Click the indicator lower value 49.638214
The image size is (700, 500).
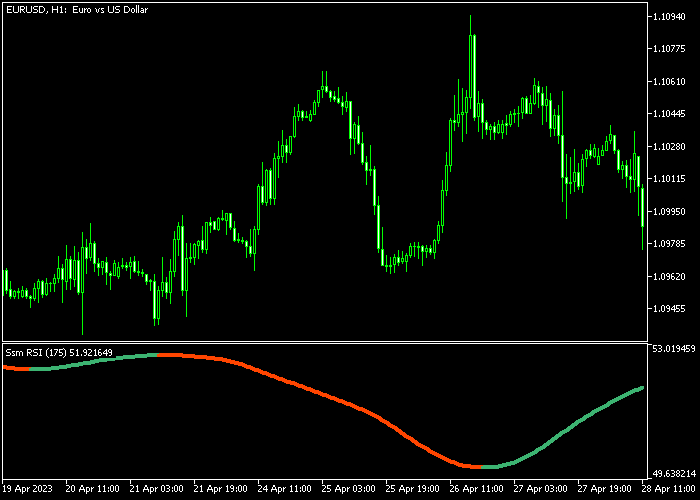pos(674,474)
